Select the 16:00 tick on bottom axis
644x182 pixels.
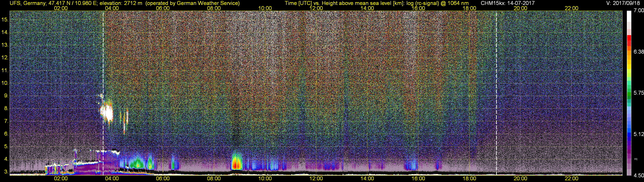click(x=418, y=179)
